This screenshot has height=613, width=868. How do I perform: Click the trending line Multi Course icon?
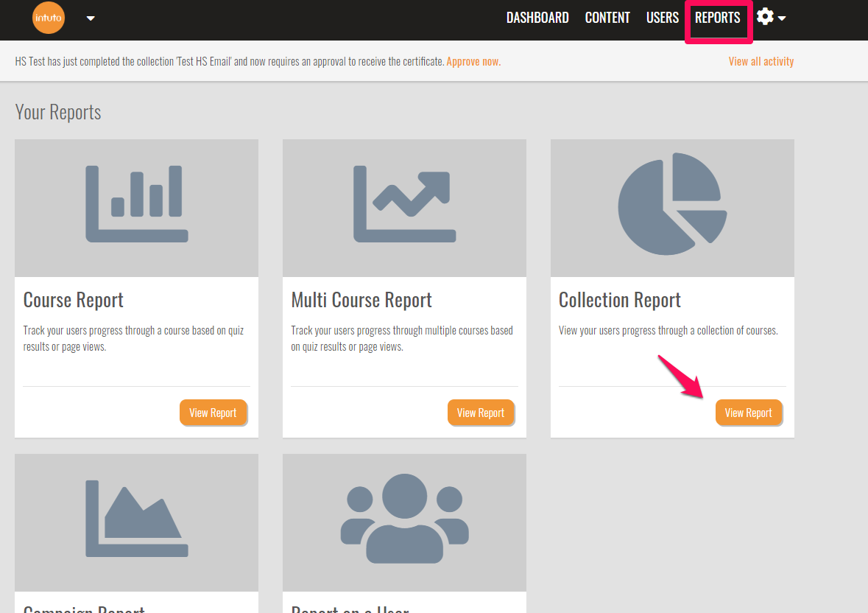tap(404, 203)
